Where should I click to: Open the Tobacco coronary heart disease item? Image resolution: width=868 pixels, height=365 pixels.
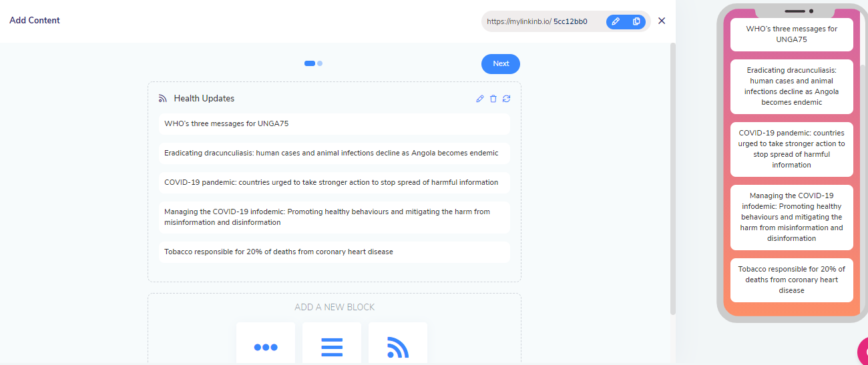334,252
